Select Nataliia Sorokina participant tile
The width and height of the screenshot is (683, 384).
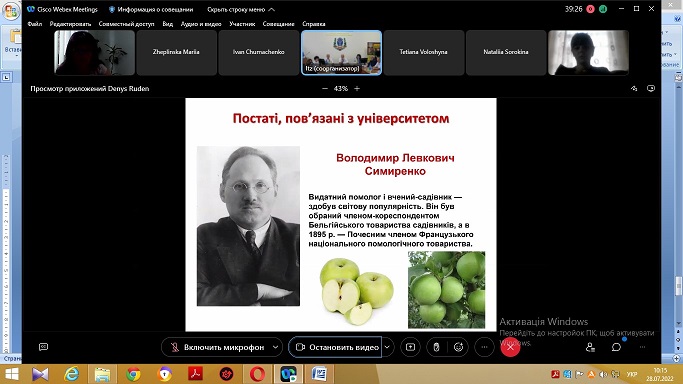(506, 52)
